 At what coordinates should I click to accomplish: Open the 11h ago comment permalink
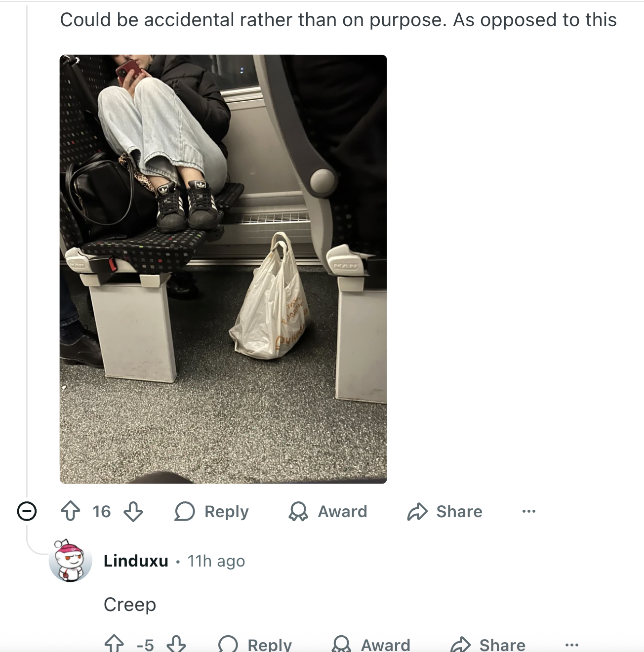tap(216, 561)
